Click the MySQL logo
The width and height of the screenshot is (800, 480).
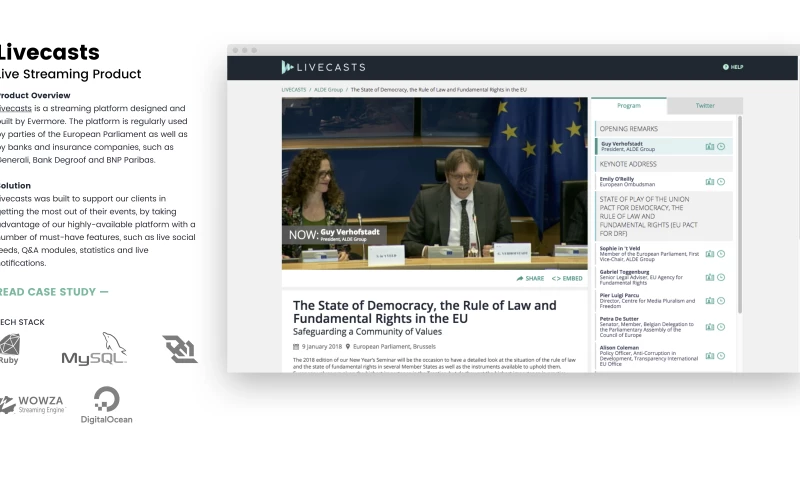coord(94,350)
